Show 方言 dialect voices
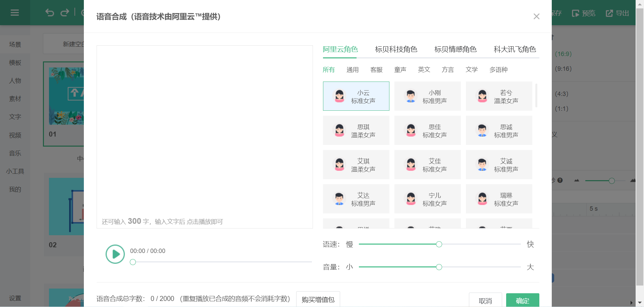The image size is (644, 307). pos(447,69)
